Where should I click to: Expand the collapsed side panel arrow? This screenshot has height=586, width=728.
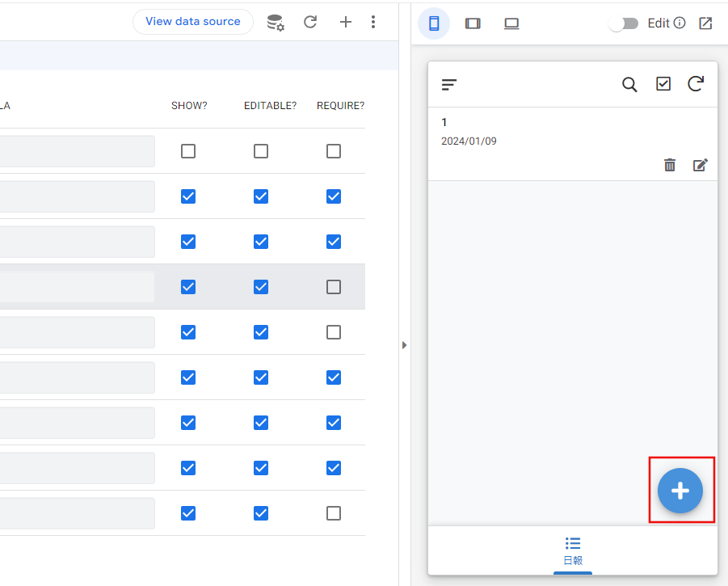coord(404,344)
